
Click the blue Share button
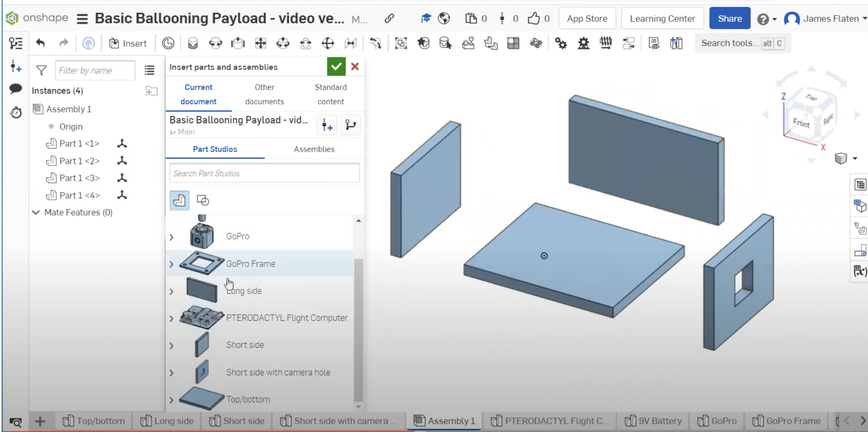(x=729, y=19)
